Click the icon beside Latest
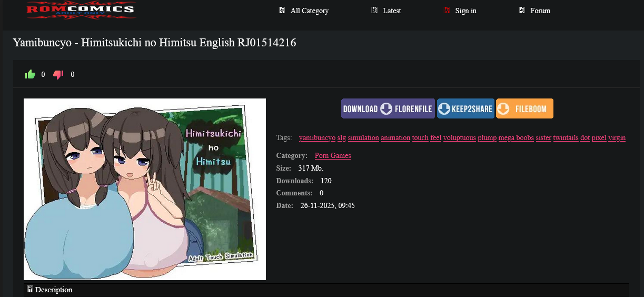This screenshot has height=297, width=644. (x=374, y=10)
